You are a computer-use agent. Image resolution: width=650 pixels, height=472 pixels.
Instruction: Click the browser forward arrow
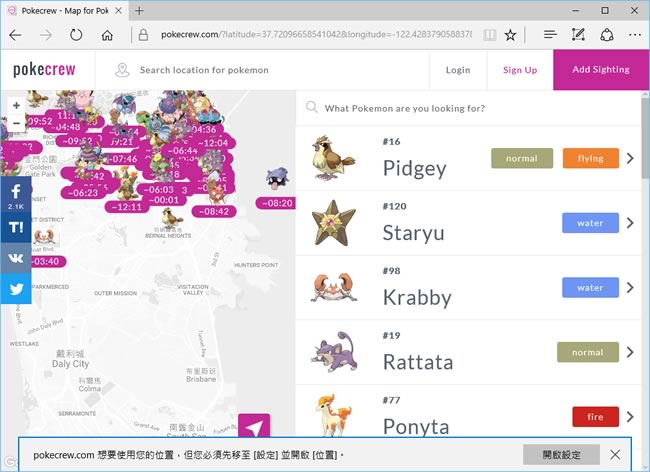click(46, 35)
